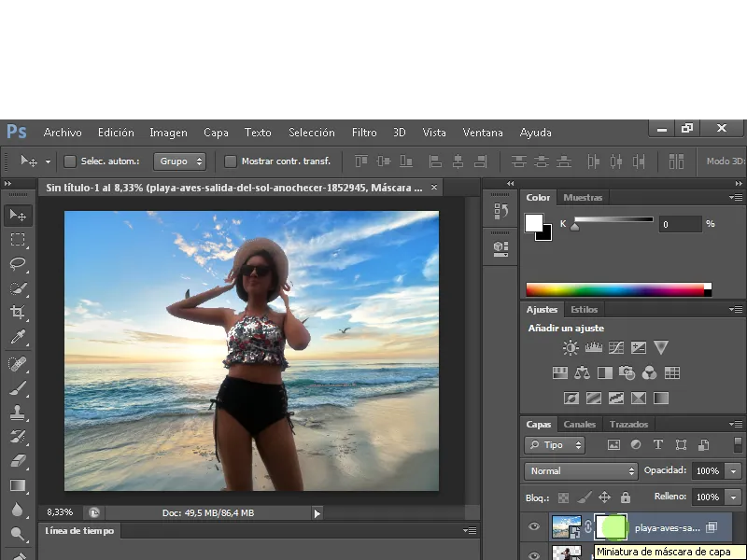
Task: Pick a color from the spectrum ramp
Action: coord(619,289)
